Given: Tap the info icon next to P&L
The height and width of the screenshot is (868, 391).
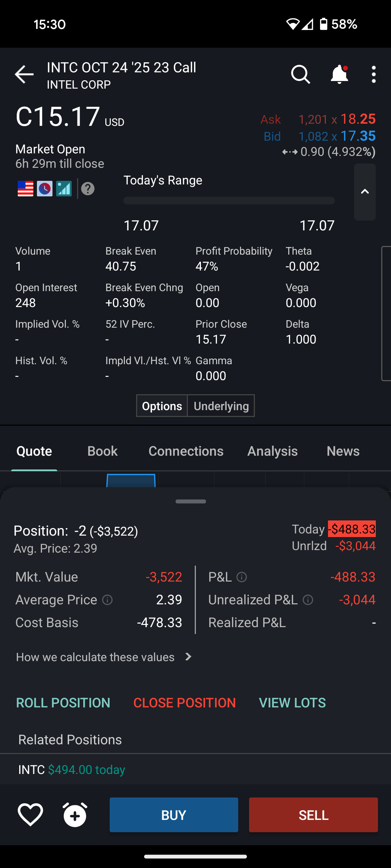Looking at the screenshot, I should (x=241, y=577).
